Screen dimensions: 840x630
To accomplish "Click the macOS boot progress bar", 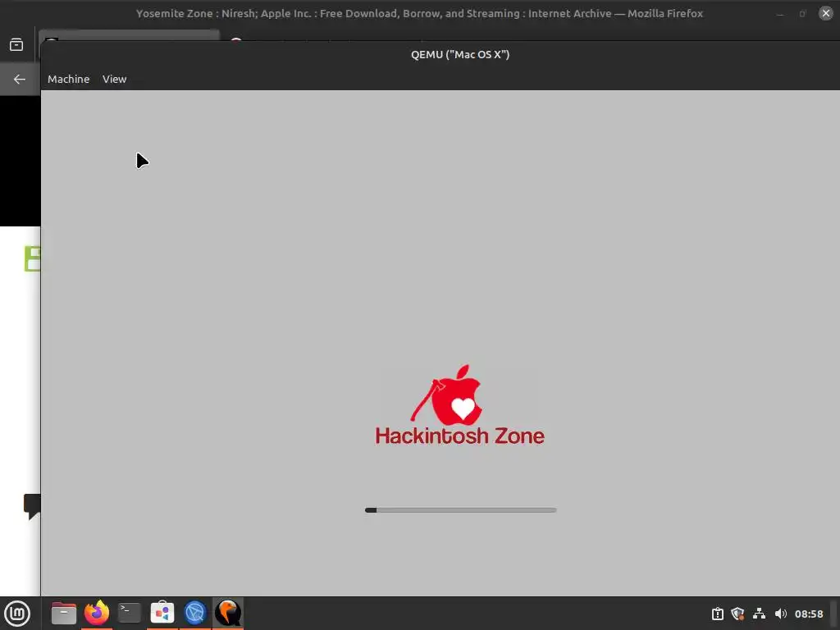I will (x=460, y=510).
